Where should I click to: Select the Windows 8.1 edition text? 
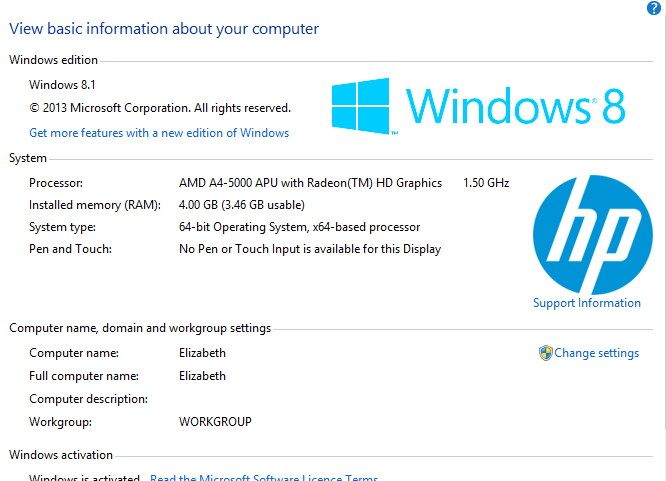[x=62, y=85]
